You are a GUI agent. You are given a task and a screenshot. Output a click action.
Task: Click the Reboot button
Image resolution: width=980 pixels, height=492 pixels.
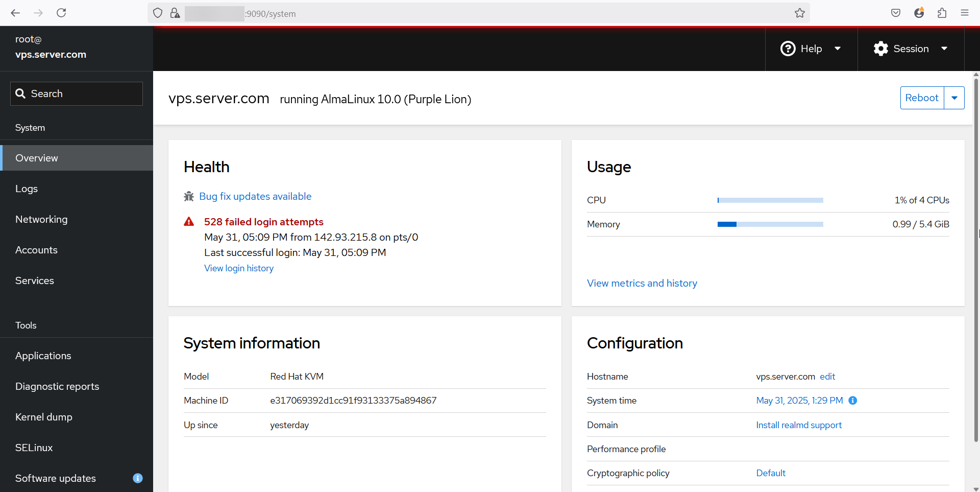click(922, 98)
